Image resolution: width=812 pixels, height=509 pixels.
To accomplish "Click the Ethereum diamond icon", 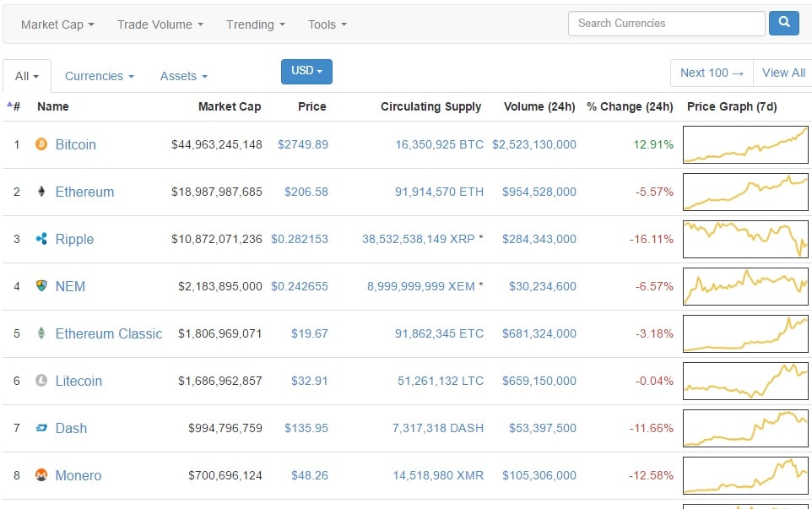I will point(41,192).
